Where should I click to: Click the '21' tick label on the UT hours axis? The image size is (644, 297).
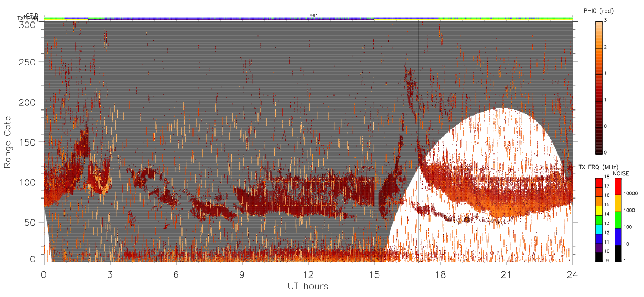click(x=506, y=274)
